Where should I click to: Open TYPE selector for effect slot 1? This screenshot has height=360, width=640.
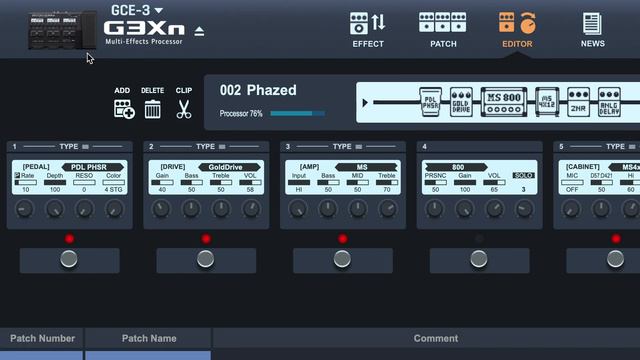pos(74,147)
